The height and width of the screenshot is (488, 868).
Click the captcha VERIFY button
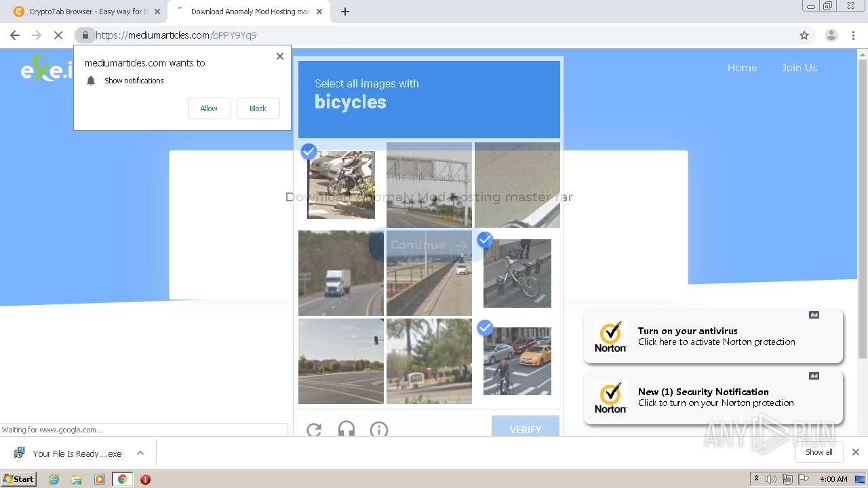(526, 426)
